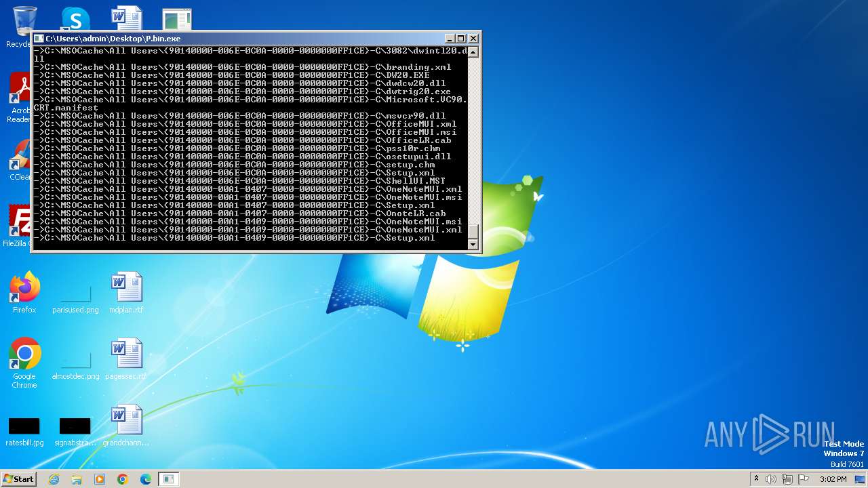The height and width of the screenshot is (488, 868).
Task: Open Action Center flag tray icon
Action: (804, 479)
